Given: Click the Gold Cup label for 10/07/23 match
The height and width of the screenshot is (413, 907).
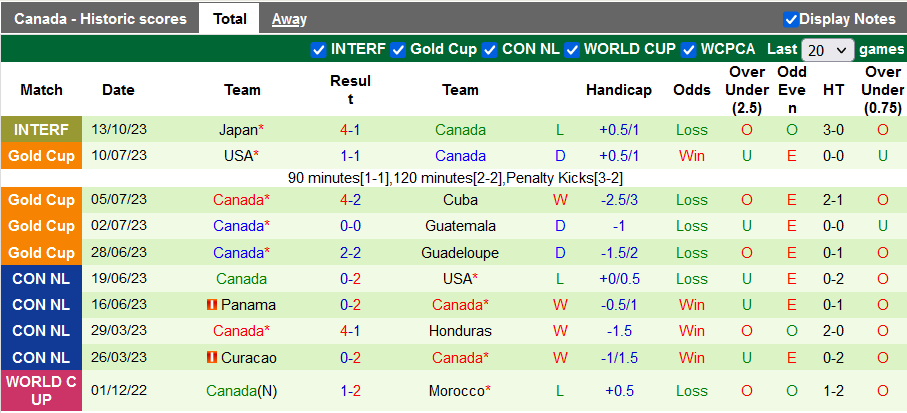Looking at the screenshot, I should 42,156.
